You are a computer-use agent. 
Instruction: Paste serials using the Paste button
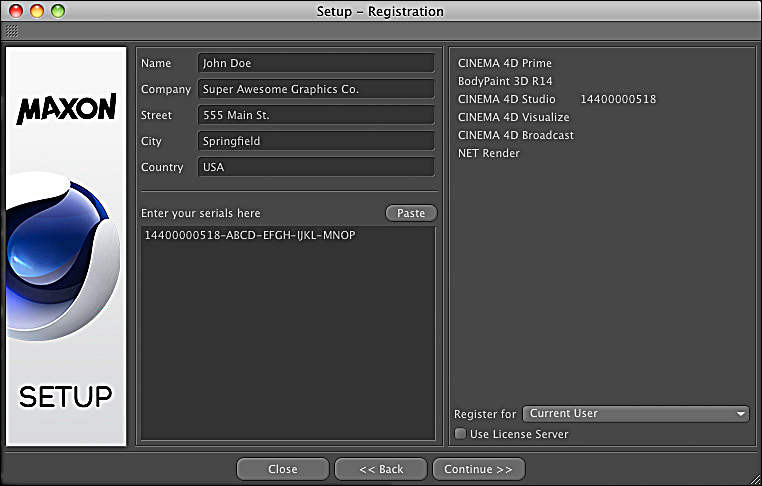[411, 213]
